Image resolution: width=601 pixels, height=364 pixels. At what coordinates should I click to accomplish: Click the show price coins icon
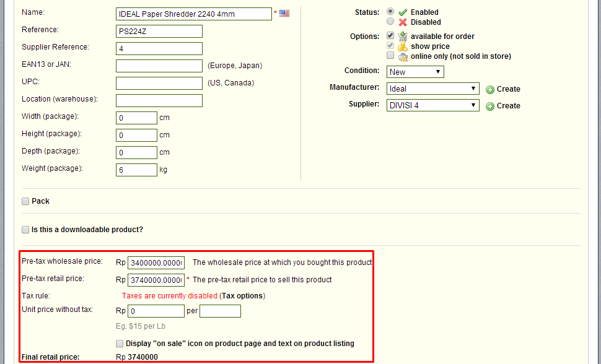point(403,46)
